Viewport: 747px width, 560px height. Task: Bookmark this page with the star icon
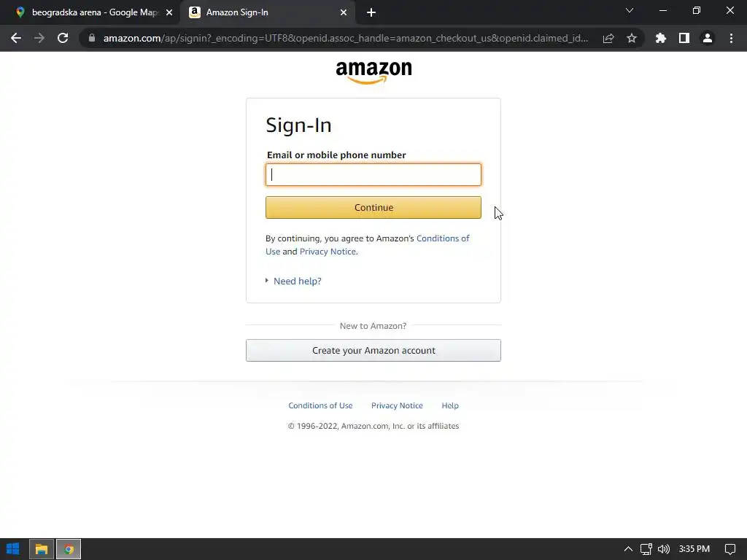pos(632,38)
